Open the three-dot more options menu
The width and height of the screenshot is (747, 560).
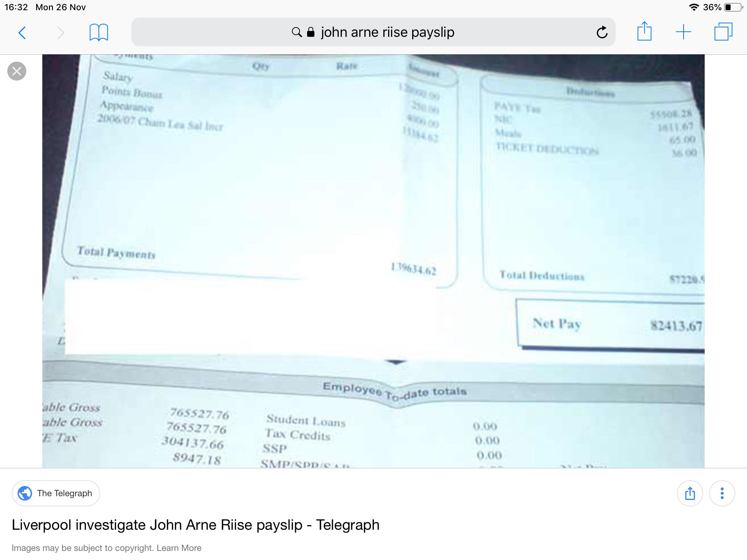coord(722,493)
